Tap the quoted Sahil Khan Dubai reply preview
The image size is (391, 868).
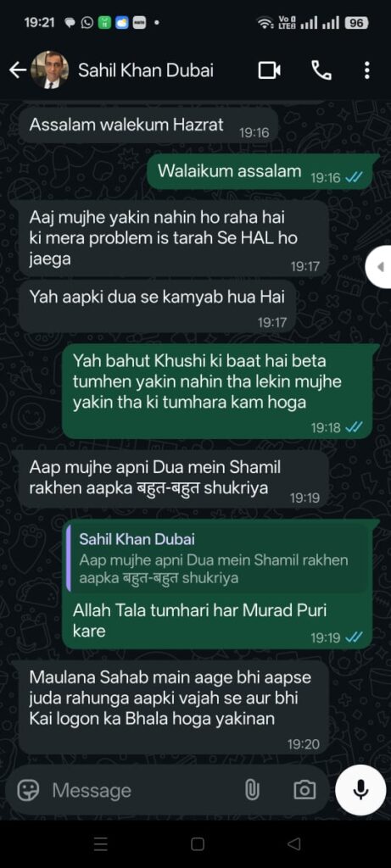coord(216,559)
